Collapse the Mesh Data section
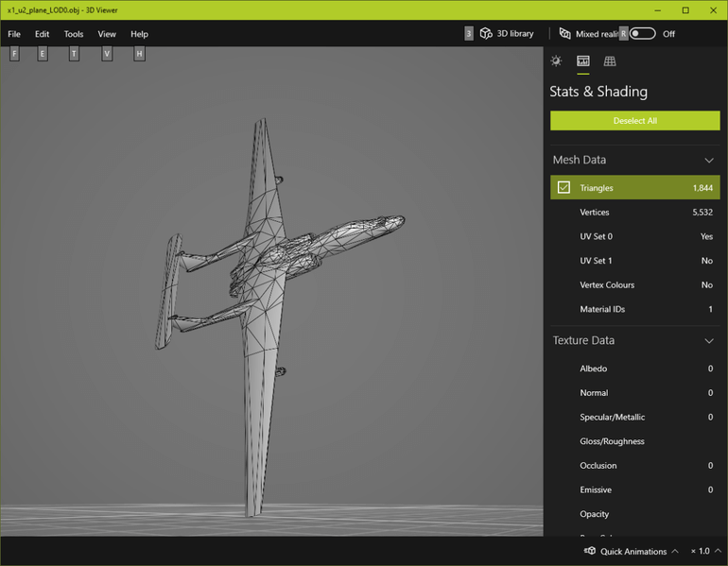728x566 pixels. pos(709,160)
